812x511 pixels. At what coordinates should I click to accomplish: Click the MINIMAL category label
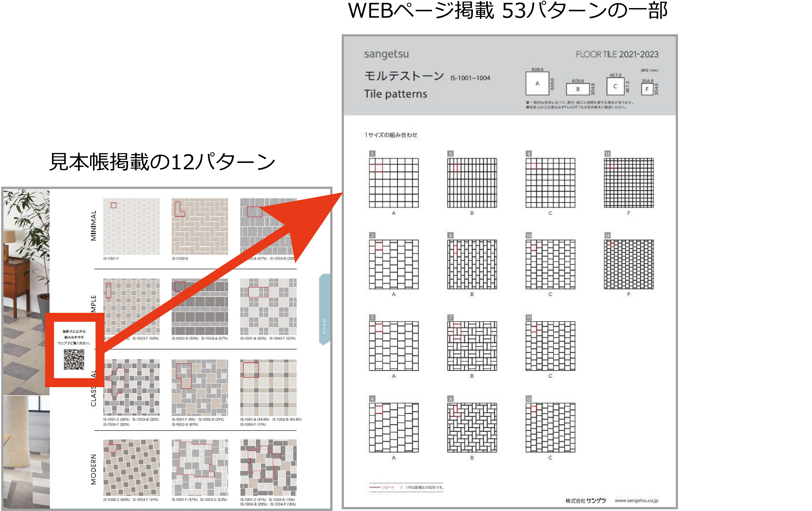(93, 226)
